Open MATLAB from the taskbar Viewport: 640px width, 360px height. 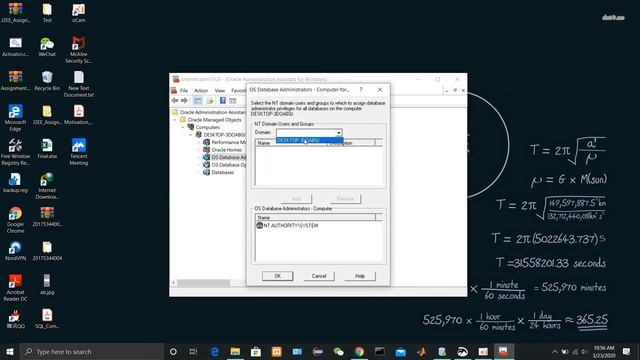click(x=421, y=351)
